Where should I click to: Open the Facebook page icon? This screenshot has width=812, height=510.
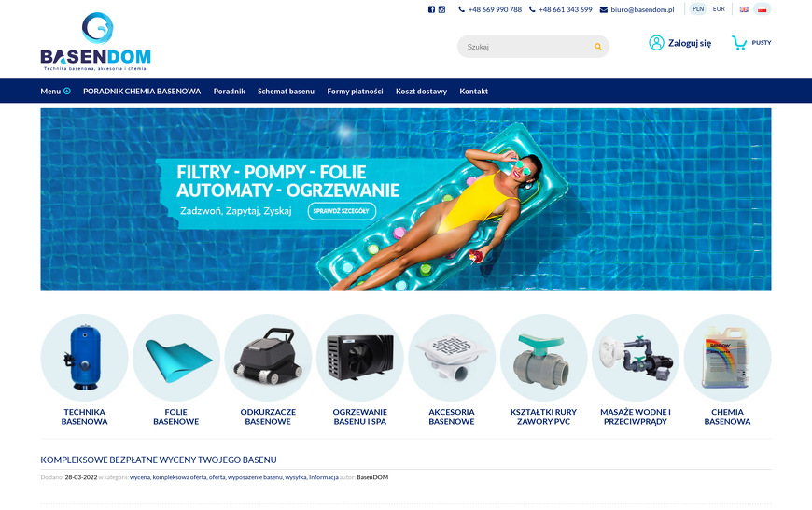coord(431,9)
